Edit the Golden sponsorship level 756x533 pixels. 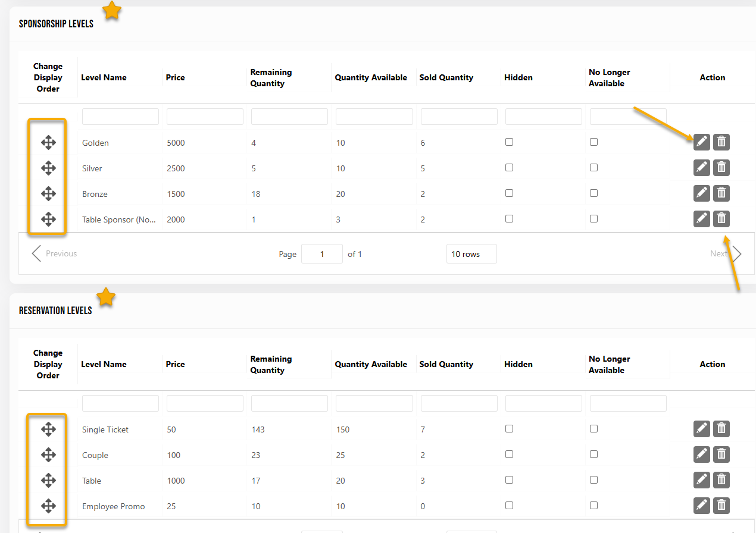pyautogui.click(x=702, y=142)
